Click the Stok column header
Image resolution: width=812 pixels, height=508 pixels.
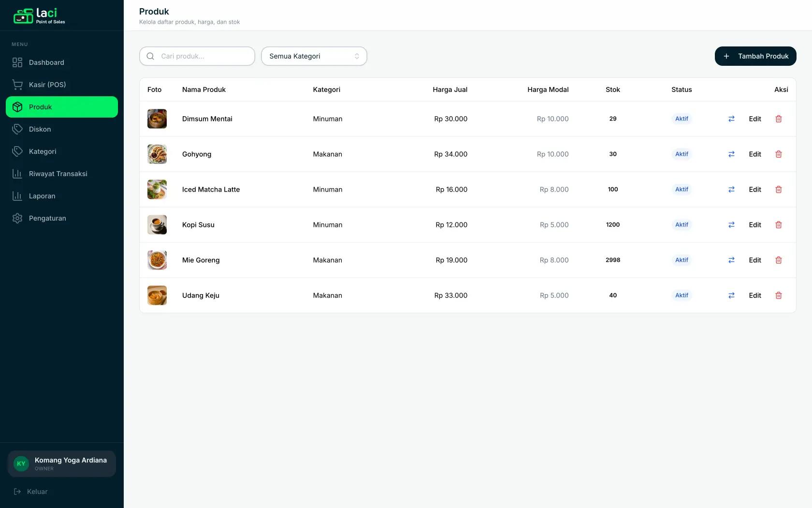(613, 90)
